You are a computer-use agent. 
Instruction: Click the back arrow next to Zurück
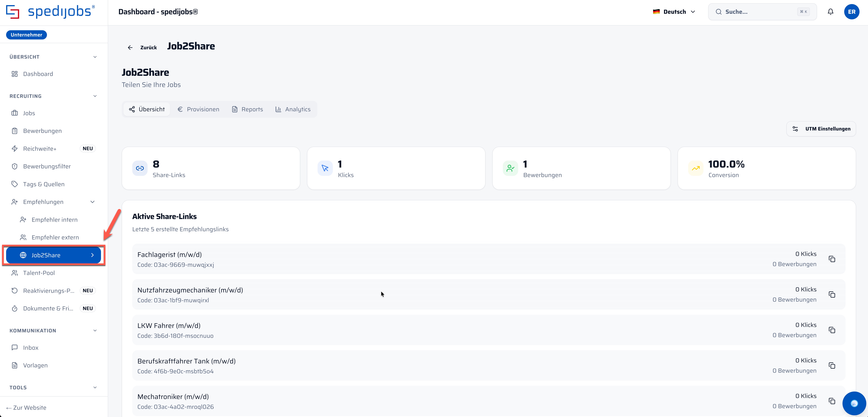coord(130,47)
